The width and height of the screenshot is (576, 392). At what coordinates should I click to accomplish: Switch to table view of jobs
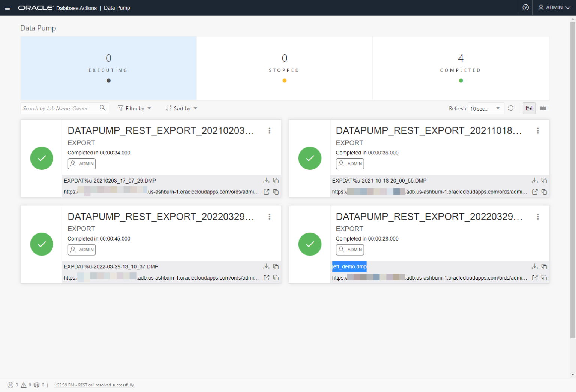543,108
